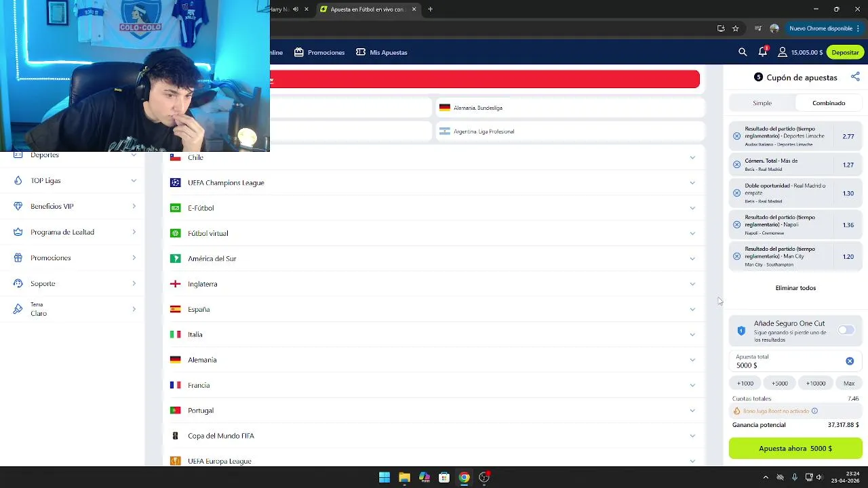Image resolution: width=868 pixels, height=488 pixels.
Task: Close the Apuesta en Fútbol tab
Action: pyautogui.click(x=415, y=9)
